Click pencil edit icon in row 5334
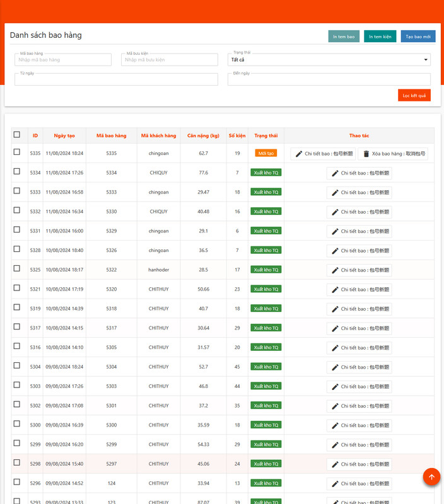This screenshot has width=444, height=504. coord(335,173)
